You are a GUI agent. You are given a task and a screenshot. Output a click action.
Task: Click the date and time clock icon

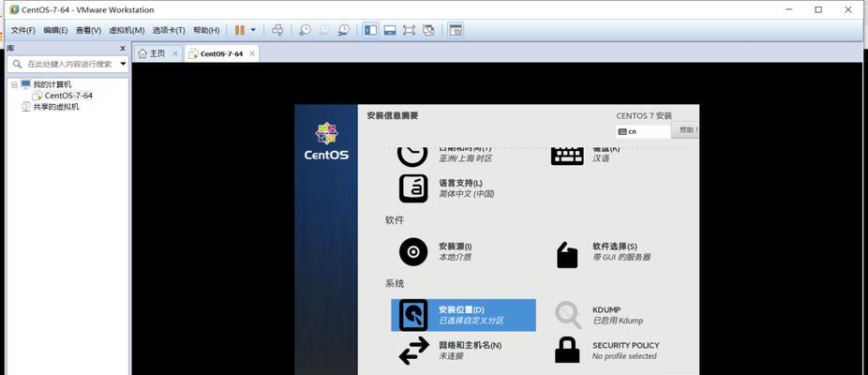tap(412, 155)
